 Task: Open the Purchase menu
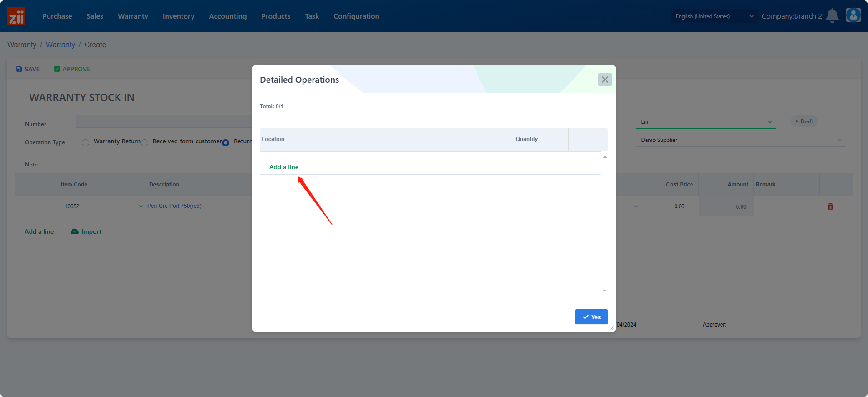57,16
